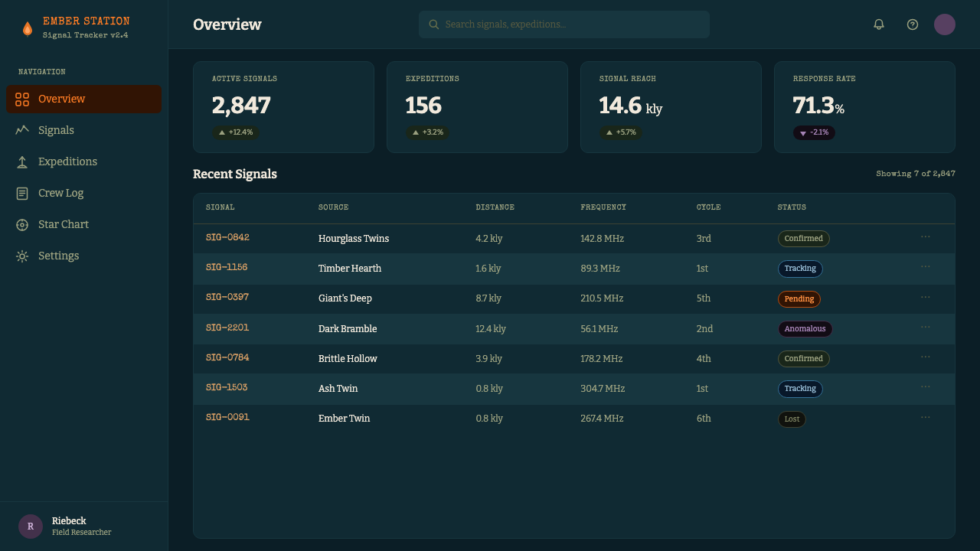This screenshot has width=980, height=551.
Task: Open the Crew Log navigation item
Action: point(84,194)
